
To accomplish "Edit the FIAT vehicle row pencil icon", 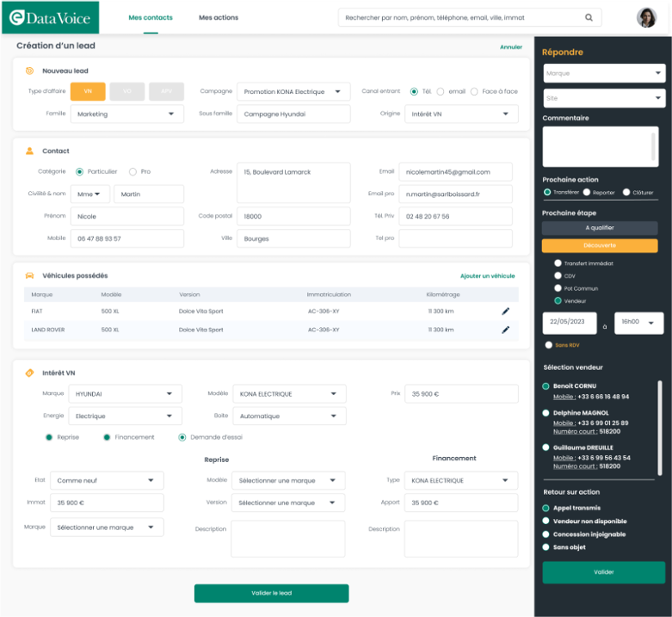I will tap(506, 311).
